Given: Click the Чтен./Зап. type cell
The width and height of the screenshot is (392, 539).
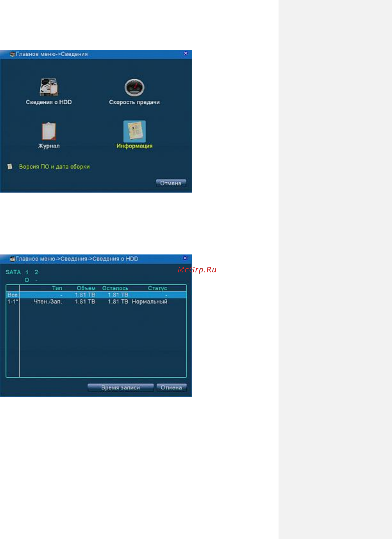Looking at the screenshot, I should pos(48,302).
